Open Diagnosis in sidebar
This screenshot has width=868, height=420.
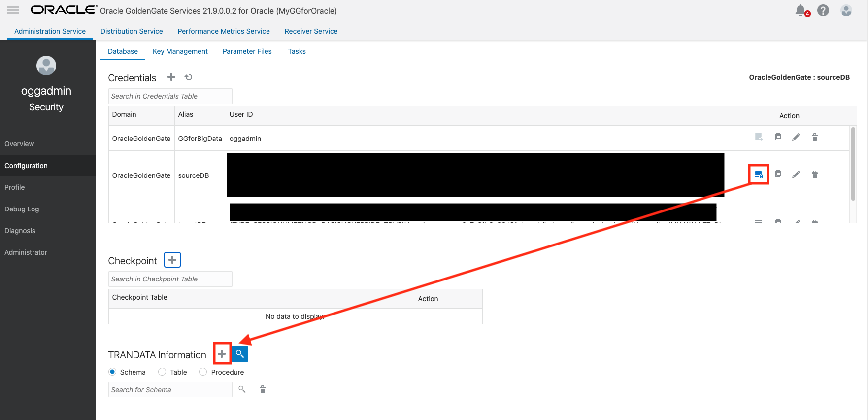pos(48,231)
